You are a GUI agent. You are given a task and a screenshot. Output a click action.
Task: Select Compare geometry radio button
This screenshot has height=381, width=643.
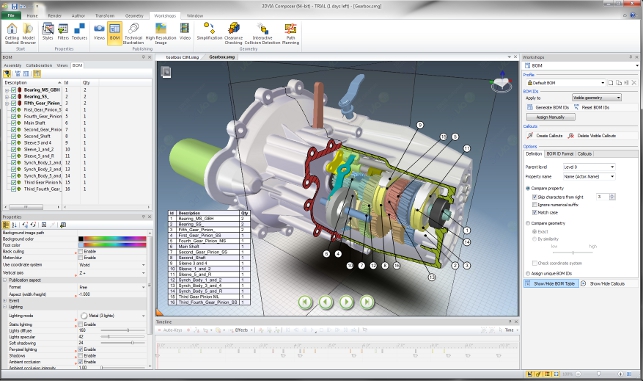tap(528, 224)
